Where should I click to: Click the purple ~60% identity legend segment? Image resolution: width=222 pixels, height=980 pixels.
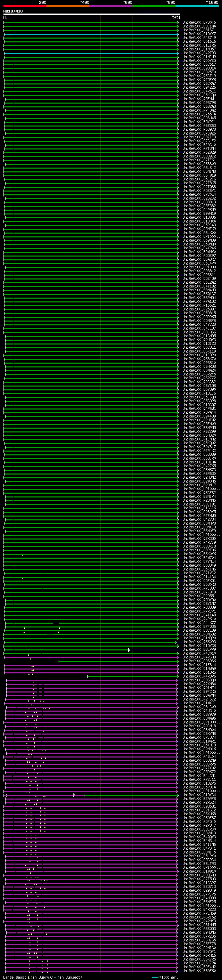point(111,6)
